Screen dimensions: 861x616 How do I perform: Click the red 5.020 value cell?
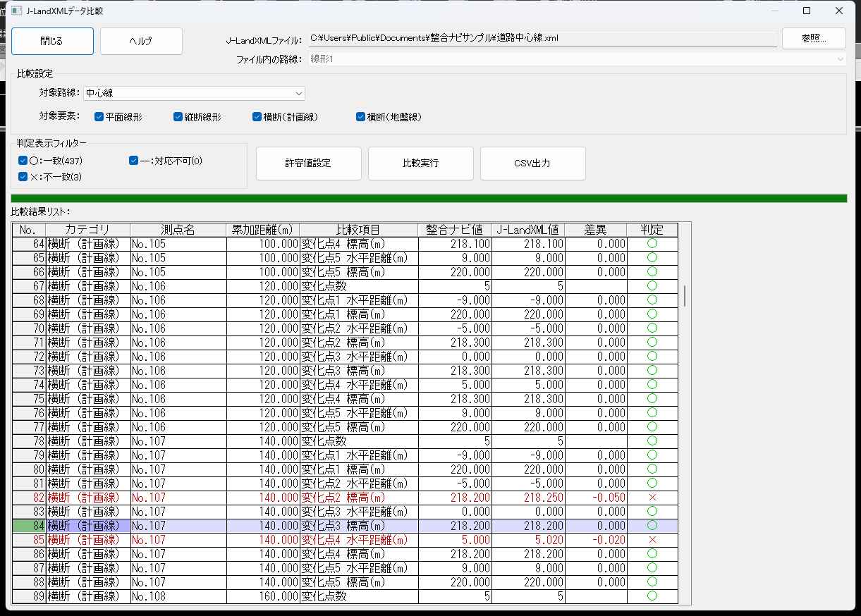point(528,540)
